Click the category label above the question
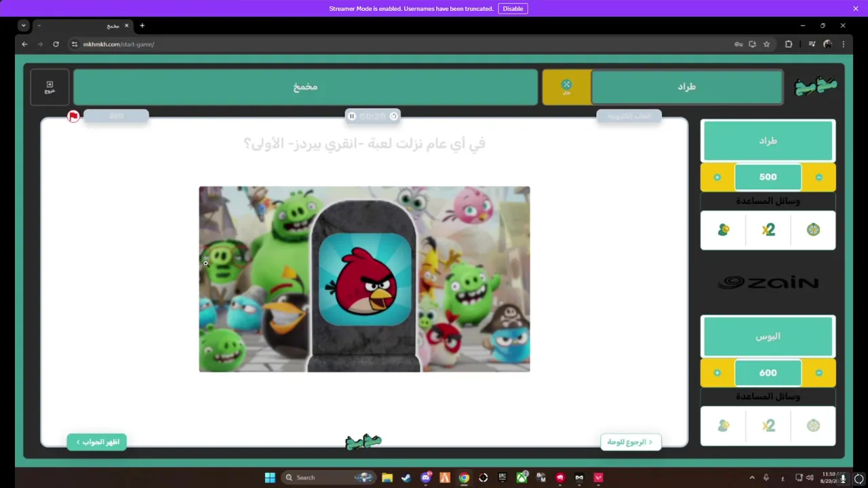 tap(629, 116)
